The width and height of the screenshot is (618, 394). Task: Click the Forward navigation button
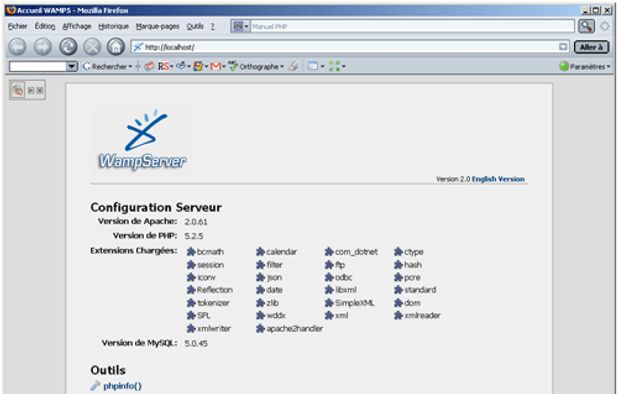coord(43,47)
